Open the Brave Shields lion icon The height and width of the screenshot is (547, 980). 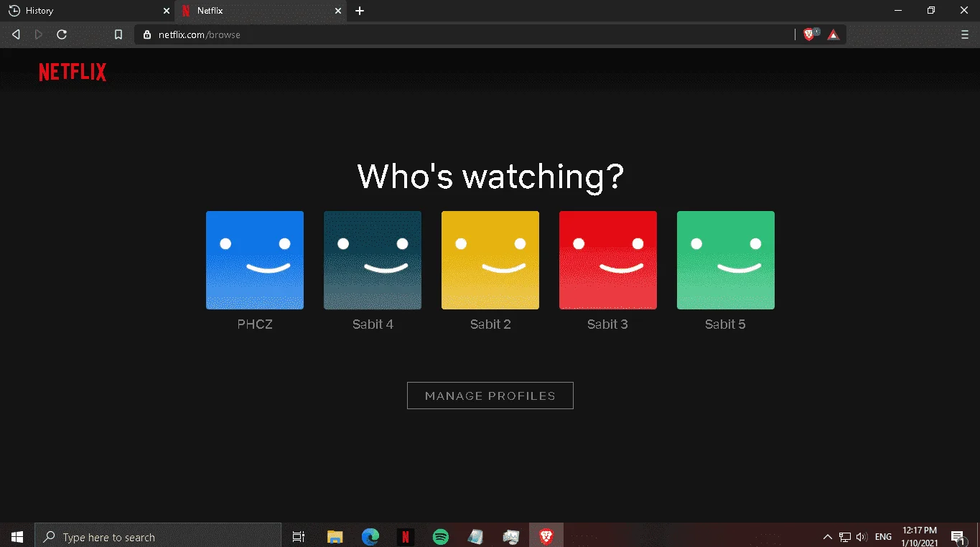[x=810, y=34]
